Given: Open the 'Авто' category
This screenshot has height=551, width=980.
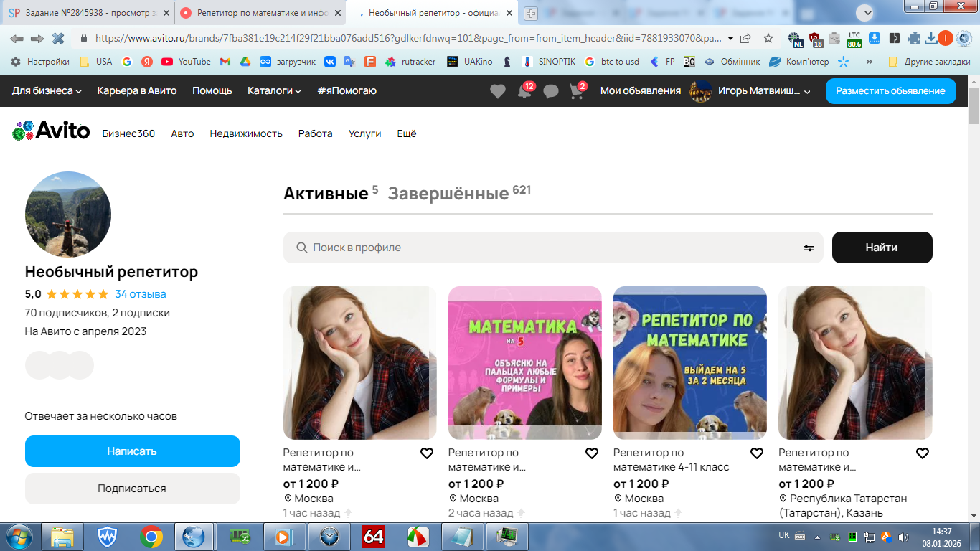Looking at the screenshot, I should [x=182, y=133].
